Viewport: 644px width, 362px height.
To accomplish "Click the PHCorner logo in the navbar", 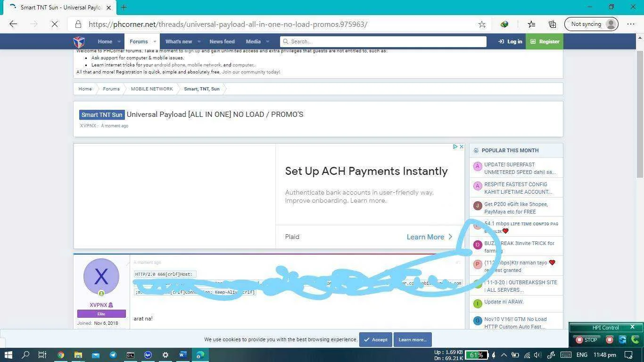I will 79,41.
